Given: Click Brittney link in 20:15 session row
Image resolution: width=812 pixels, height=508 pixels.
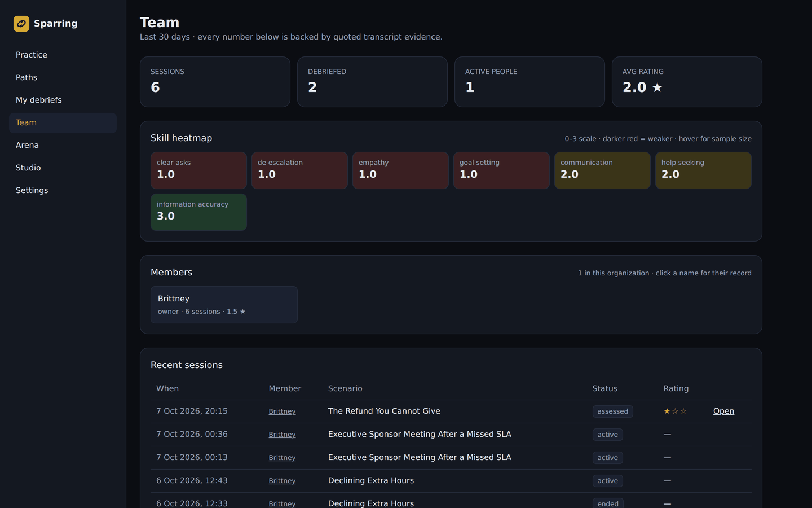Looking at the screenshot, I should click(282, 411).
